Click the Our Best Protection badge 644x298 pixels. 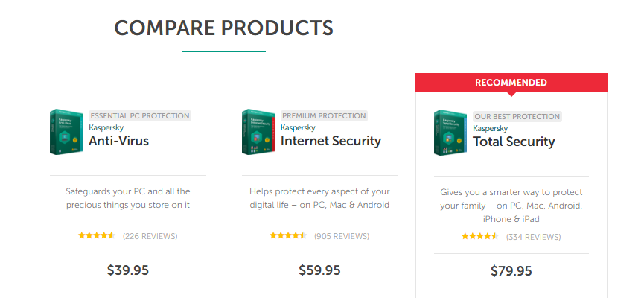(x=517, y=117)
